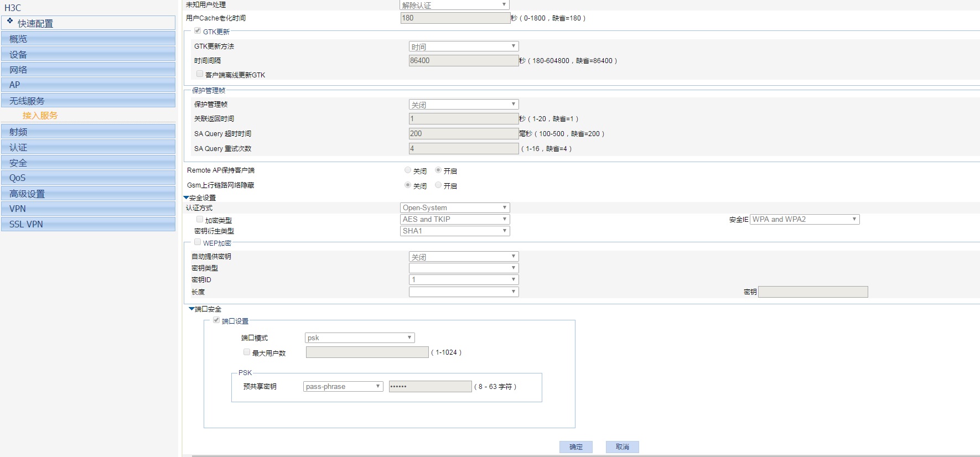Viewport: 980px width, 457px height.
Task: Open GTK更新方法 dropdown
Action: [x=464, y=46]
